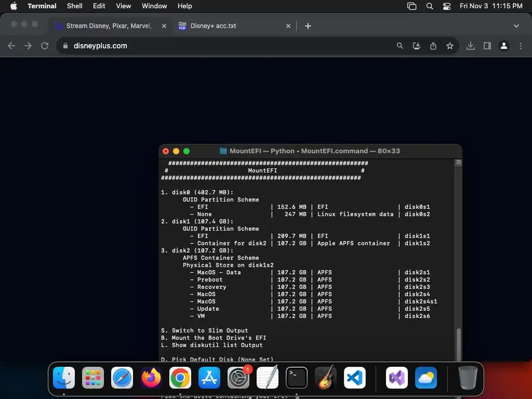Open GarageBand from the Dock
The image size is (532, 399).
point(326,378)
